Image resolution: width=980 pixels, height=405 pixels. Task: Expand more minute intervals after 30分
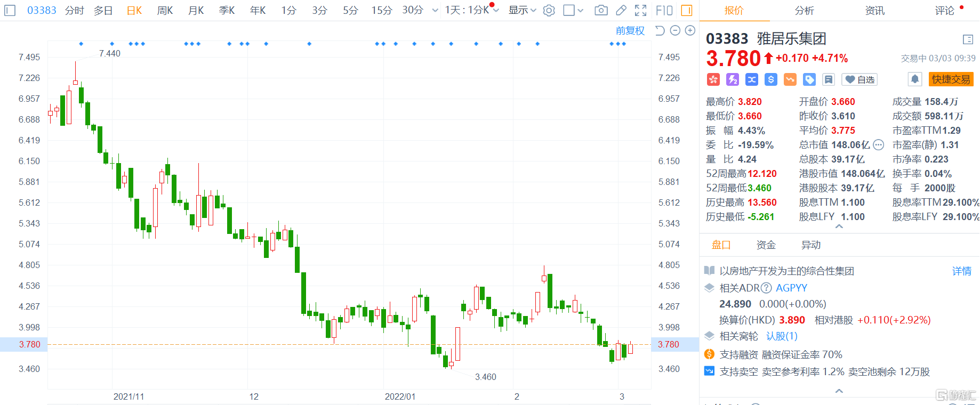pos(435,11)
